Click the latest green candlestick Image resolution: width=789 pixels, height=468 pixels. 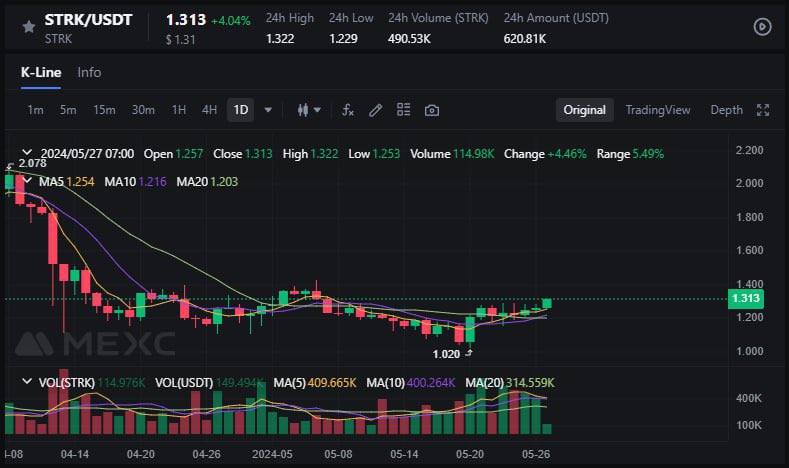tap(547, 303)
